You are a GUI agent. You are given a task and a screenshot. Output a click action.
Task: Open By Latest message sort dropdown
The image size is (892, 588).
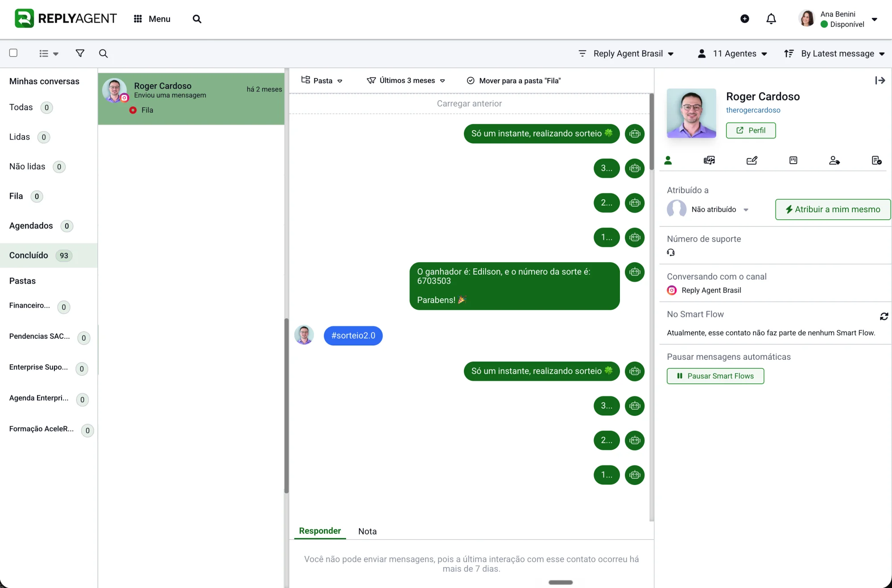click(834, 53)
